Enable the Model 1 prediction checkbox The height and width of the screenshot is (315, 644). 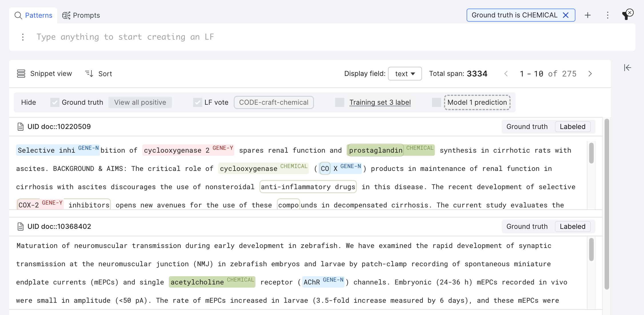click(437, 102)
